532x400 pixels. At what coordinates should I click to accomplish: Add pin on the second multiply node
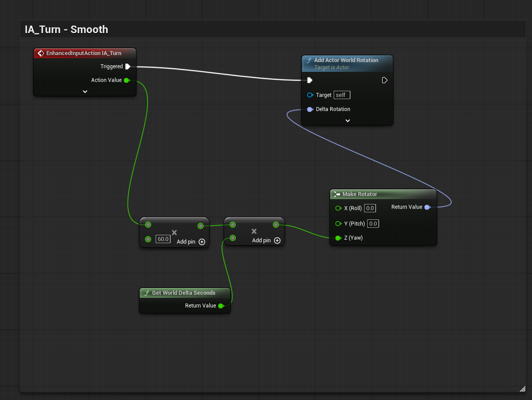point(277,241)
